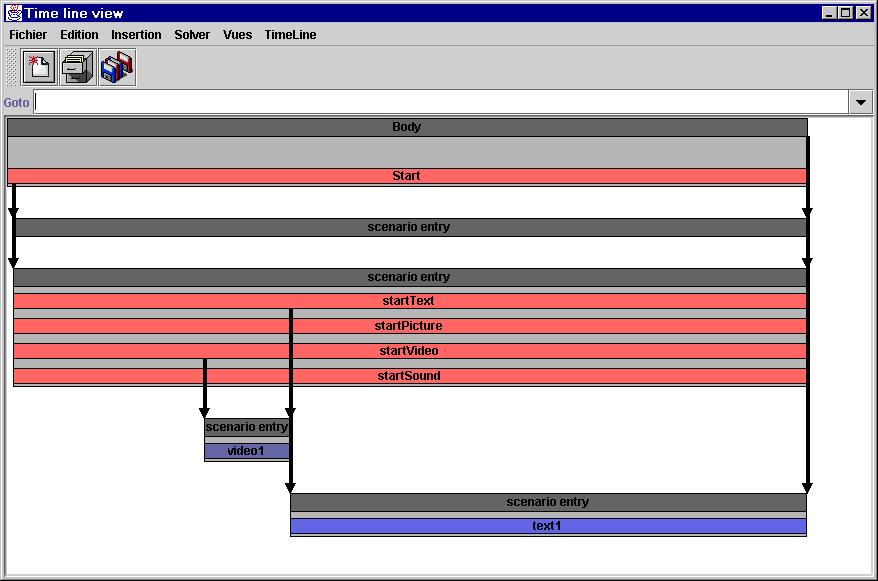Select the blue text1 bar
Screen dimensions: 878x581
[548, 526]
